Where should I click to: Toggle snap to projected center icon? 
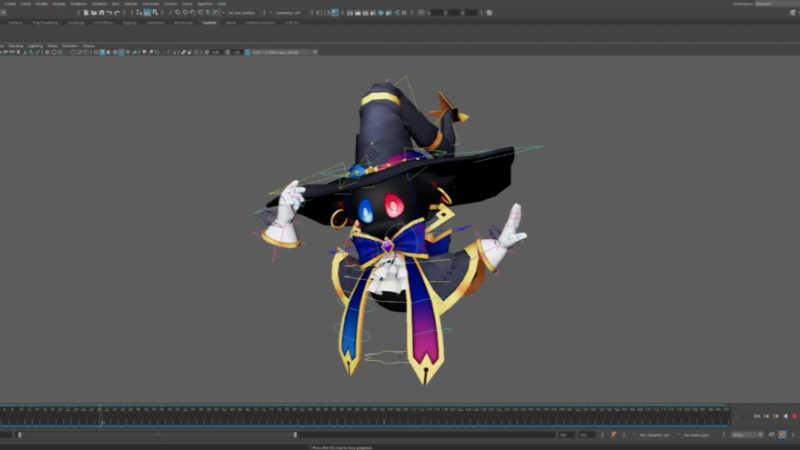click(x=201, y=13)
